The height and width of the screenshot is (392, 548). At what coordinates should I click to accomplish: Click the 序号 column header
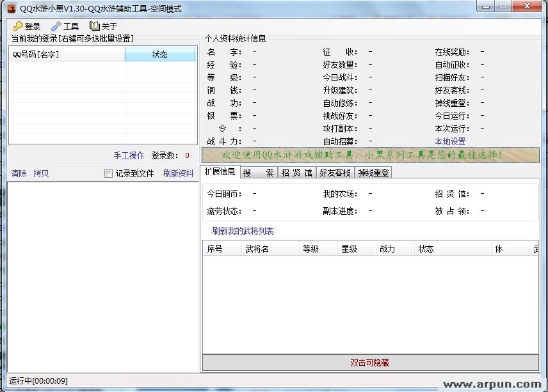[222, 249]
